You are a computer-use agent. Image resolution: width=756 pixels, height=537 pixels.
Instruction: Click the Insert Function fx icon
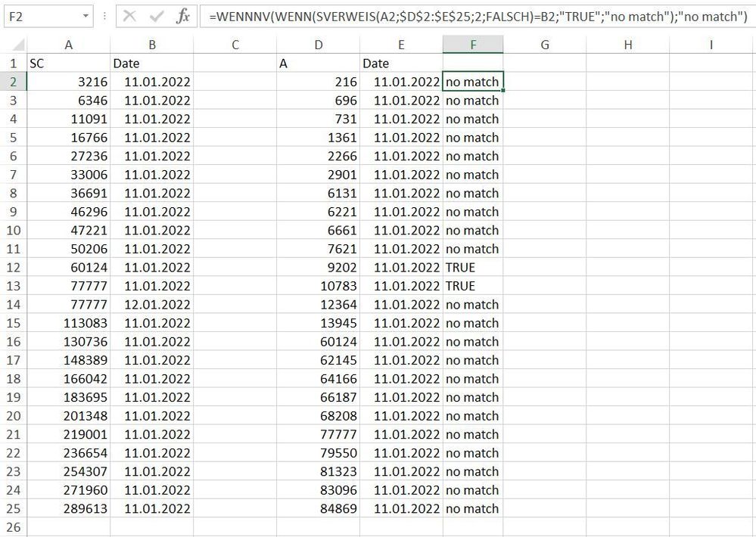pos(182,17)
